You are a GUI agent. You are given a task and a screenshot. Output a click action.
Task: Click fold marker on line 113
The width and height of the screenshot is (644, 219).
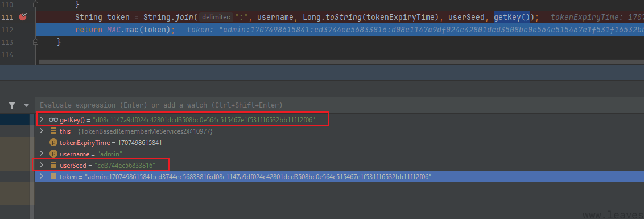36,42
